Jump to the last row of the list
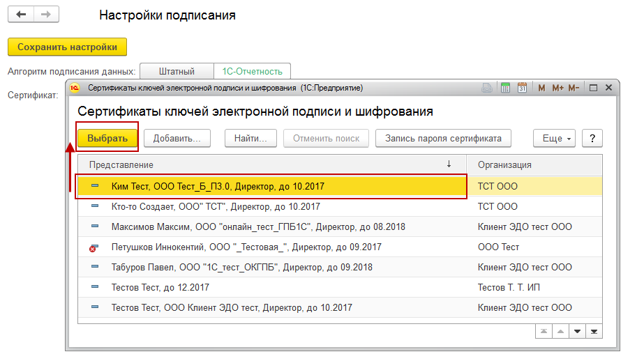Screen dimensions: 644x361 tap(594, 332)
